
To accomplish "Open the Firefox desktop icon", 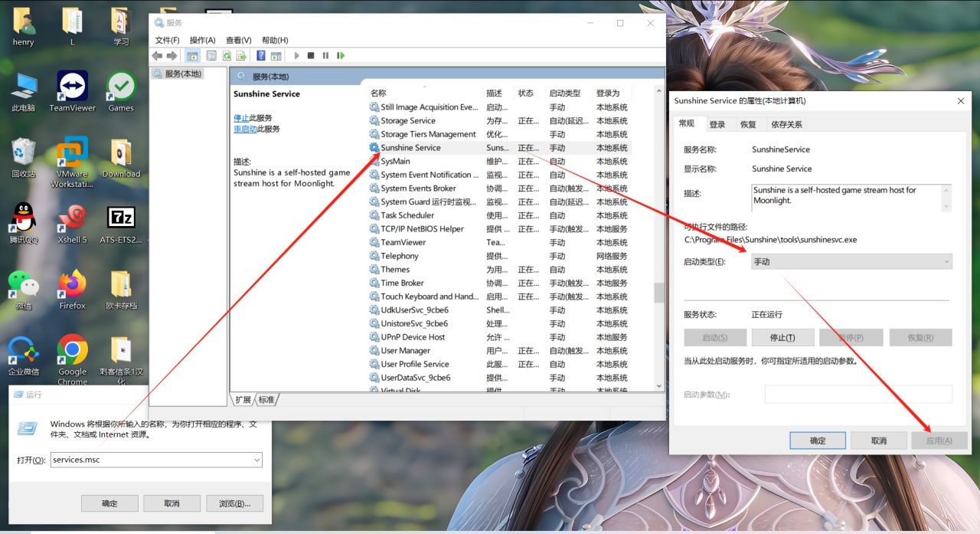I will (72, 290).
